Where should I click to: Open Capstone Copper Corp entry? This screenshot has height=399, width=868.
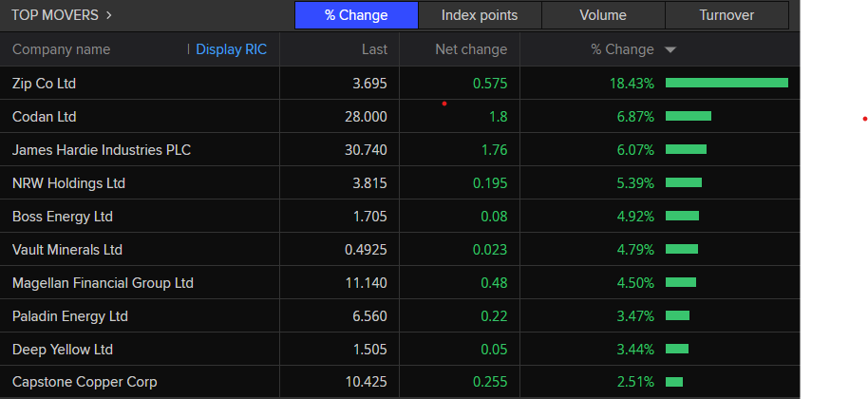pos(85,383)
